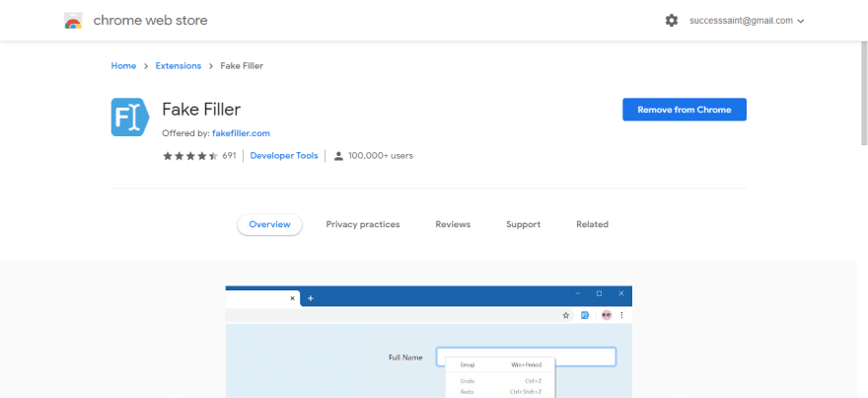
Task: Switch to the Support tab
Action: [523, 224]
